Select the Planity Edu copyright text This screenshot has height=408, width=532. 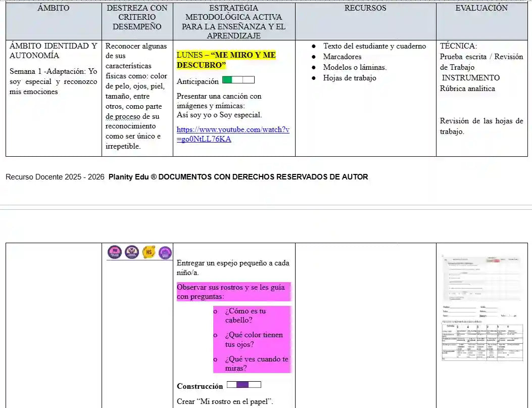(186, 177)
